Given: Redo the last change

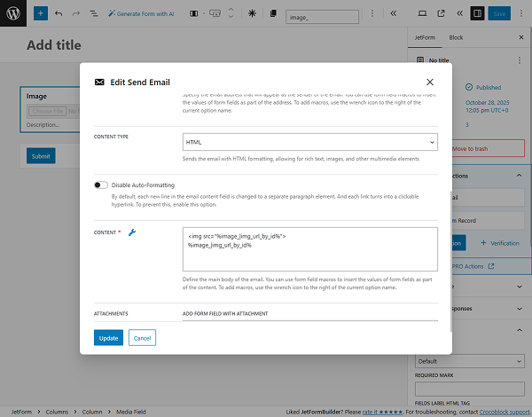Looking at the screenshot, I should pyautogui.click(x=76, y=13).
